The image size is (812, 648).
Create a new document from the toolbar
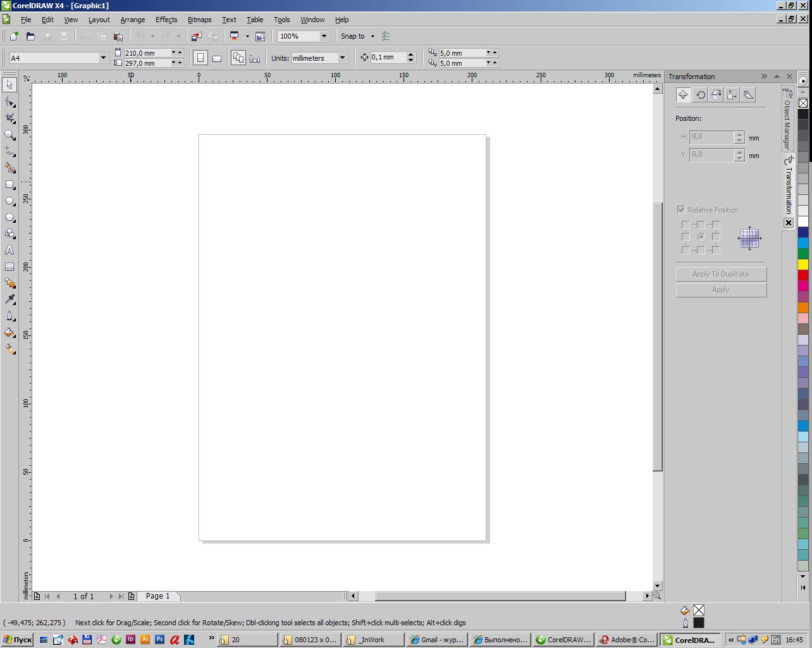[14, 36]
